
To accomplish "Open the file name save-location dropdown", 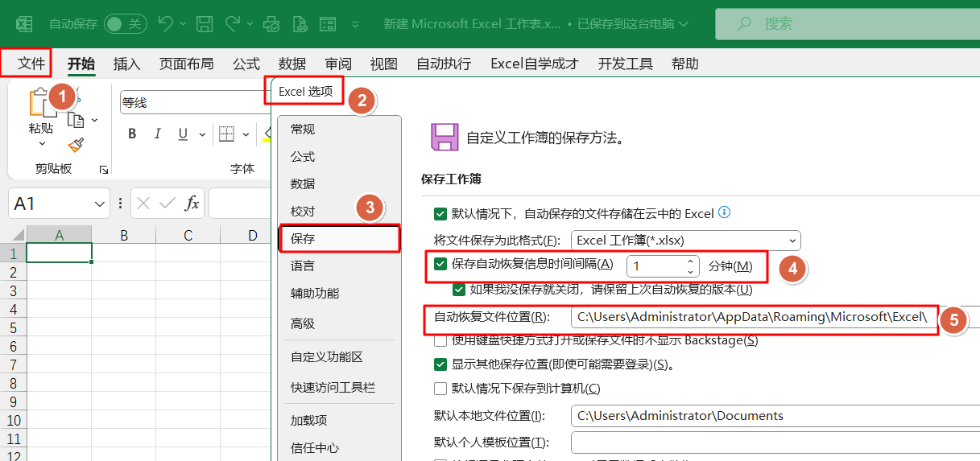I will [x=683, y=25].
